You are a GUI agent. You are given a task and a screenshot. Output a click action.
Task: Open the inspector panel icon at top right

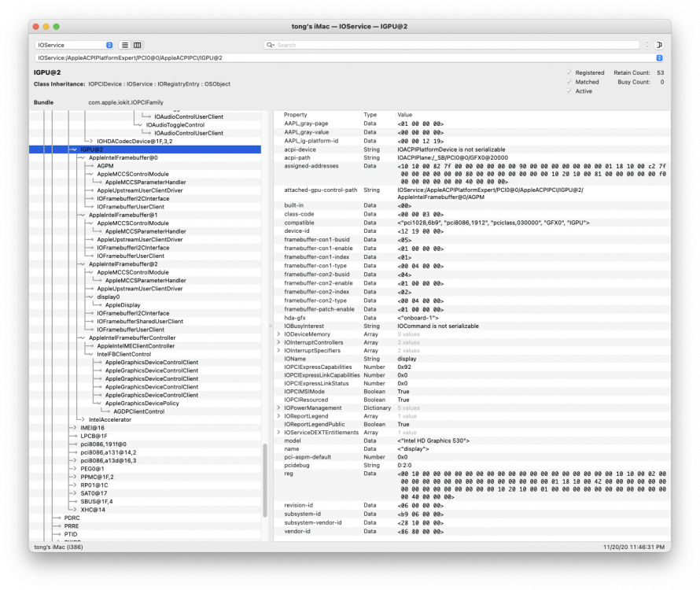pyautogui.click(x=659, y=45)
